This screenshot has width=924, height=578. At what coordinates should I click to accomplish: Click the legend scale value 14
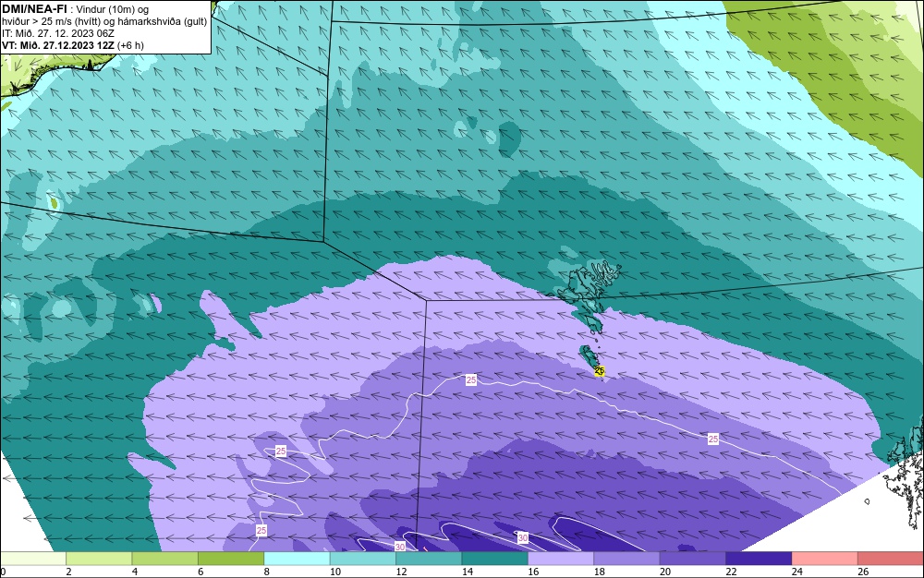468,572
